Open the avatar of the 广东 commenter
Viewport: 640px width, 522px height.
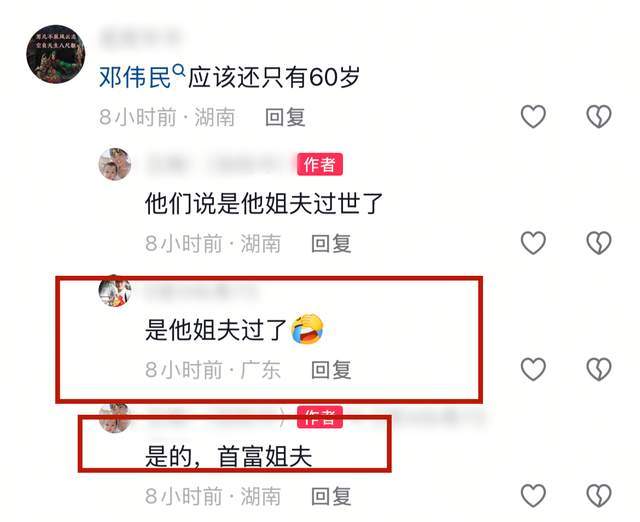(115, 292)
